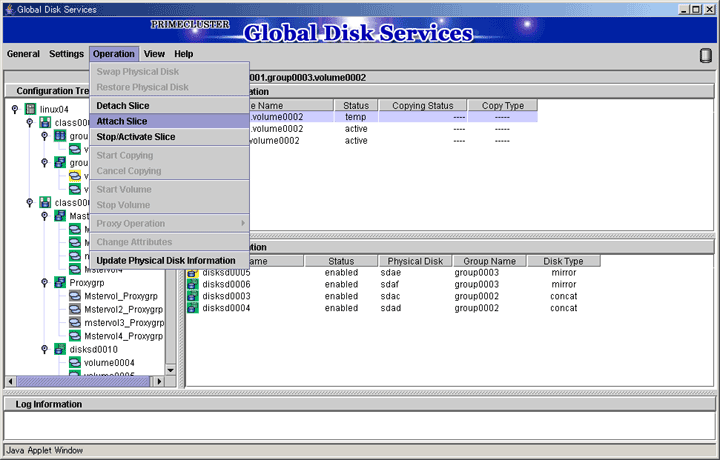This screenshot has height=460, width=720.
Task: Click the disksd0010 disk icon in tree
Action: (x=60, y=349)
